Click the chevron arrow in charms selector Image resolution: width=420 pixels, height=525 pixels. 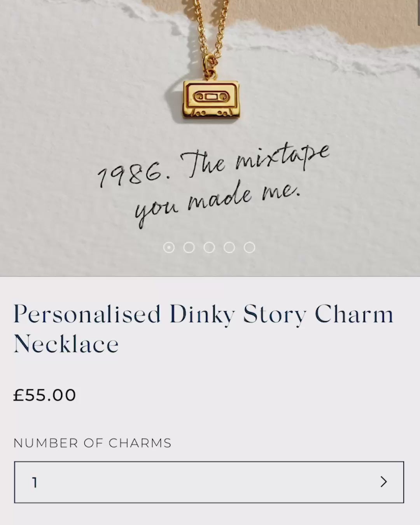coord(384,482)
